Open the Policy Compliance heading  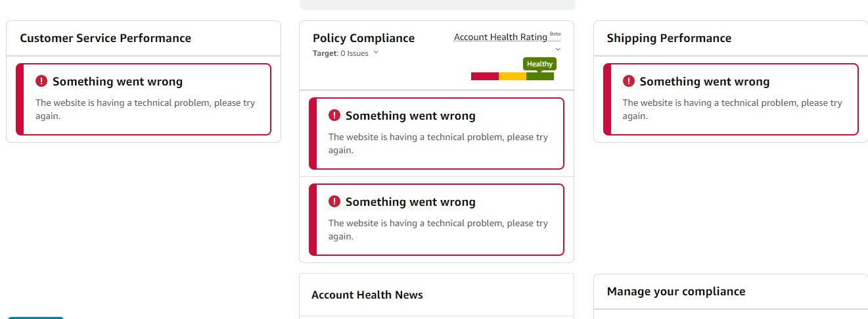(x=363, y=38)
